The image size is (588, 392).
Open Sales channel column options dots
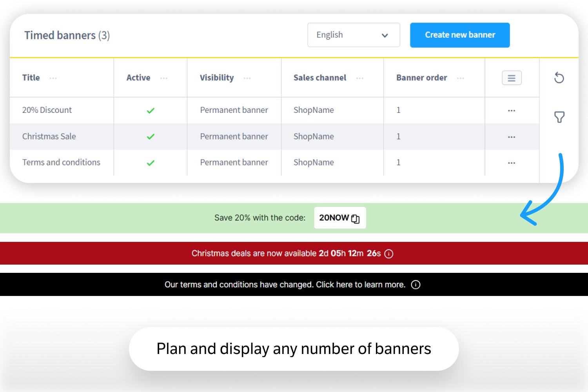360,78
